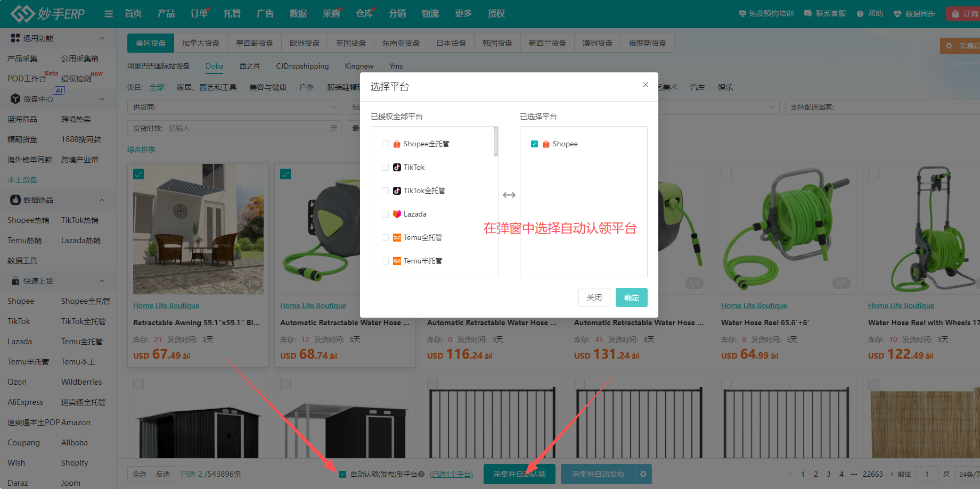Viewport: 980px width, 489px height.
Task: Collapse the 数据选品 sidebar section
Action: click(102, 200)
